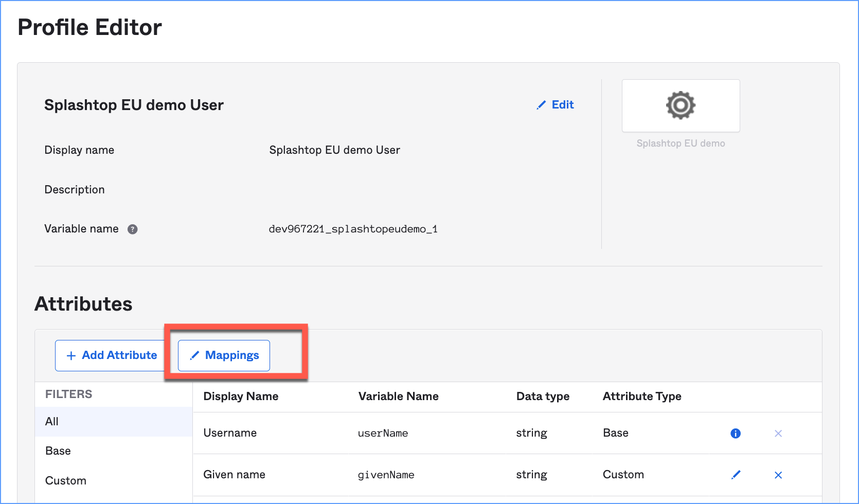Image resolution: width=859 pixels, height=504 pixels.
Task: Click the Splashtop EU demo gear thumbnail
Action: pos(681,105)
